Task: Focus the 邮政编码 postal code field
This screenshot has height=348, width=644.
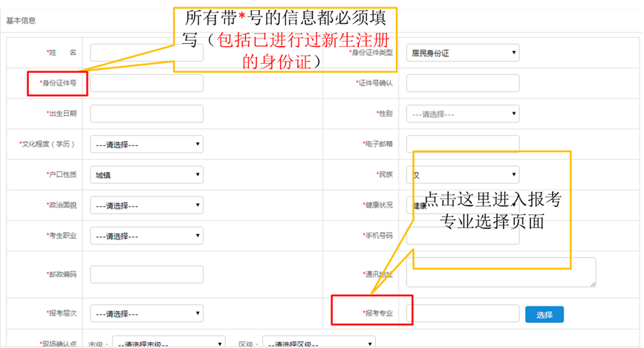Action: coord(146,274)
